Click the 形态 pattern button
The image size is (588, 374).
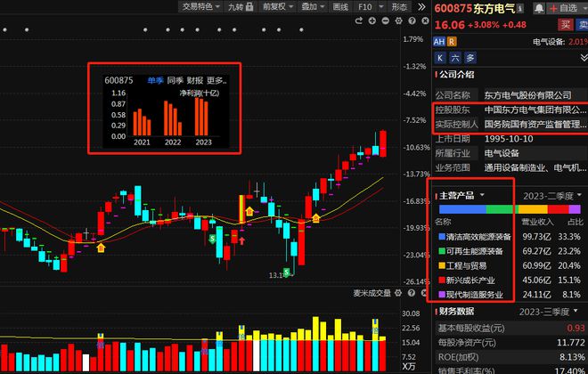pyautogui.click(x=399, y=6)
